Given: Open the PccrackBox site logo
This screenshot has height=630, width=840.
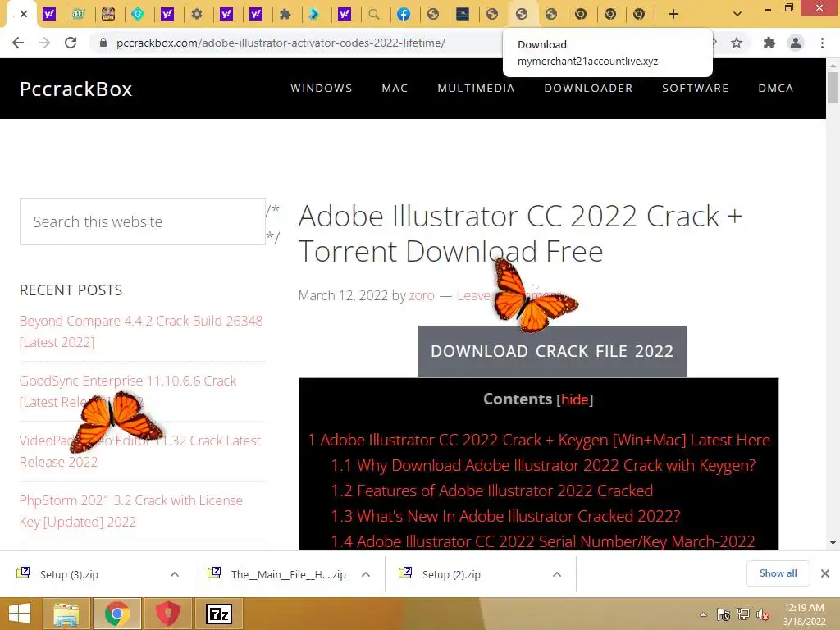Looking at the screenshot, I should pos(75,89).
